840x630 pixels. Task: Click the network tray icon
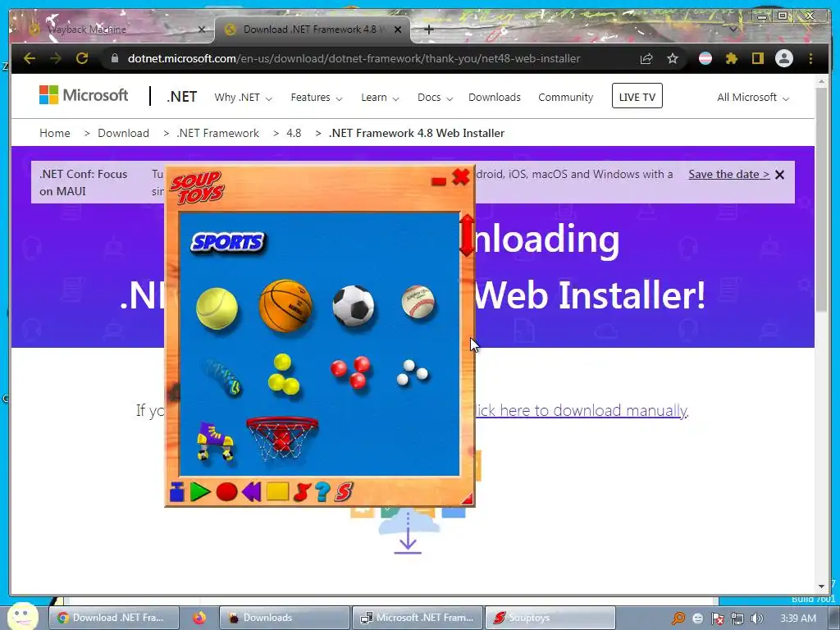(737, 619)
